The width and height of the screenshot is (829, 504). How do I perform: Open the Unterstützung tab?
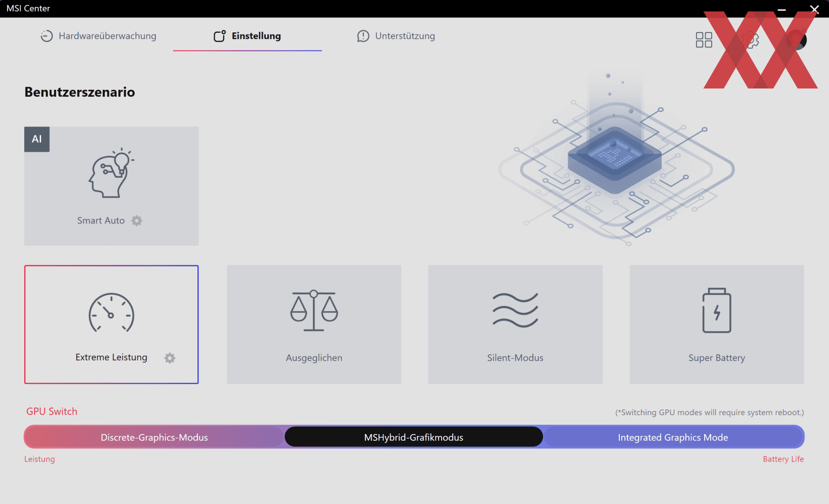point(396,36)
